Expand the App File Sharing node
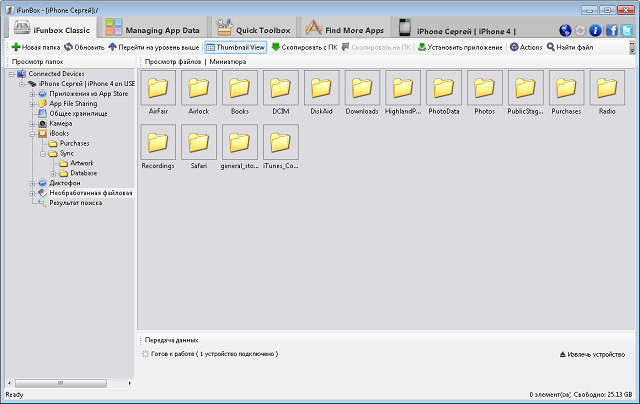640x404 pixels. pos(32,104)
